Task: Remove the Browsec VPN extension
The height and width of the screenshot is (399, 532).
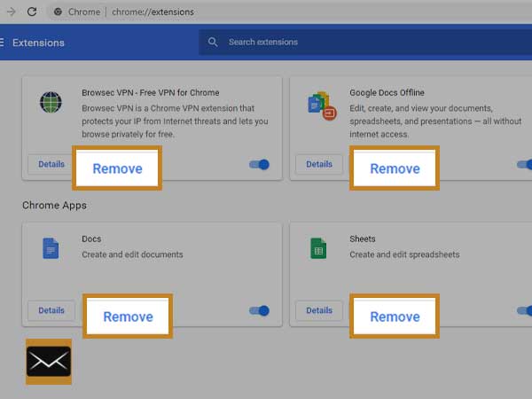Action: tap(117, 168)
